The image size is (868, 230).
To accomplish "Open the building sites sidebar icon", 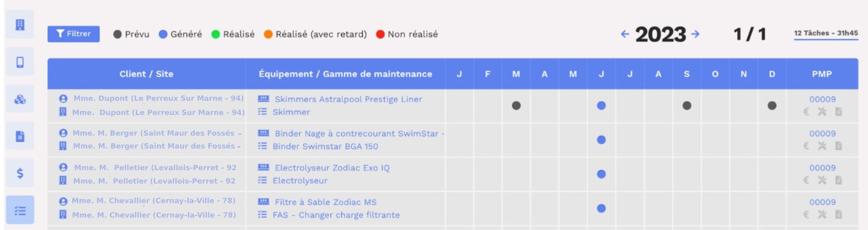I will point(20,25).
